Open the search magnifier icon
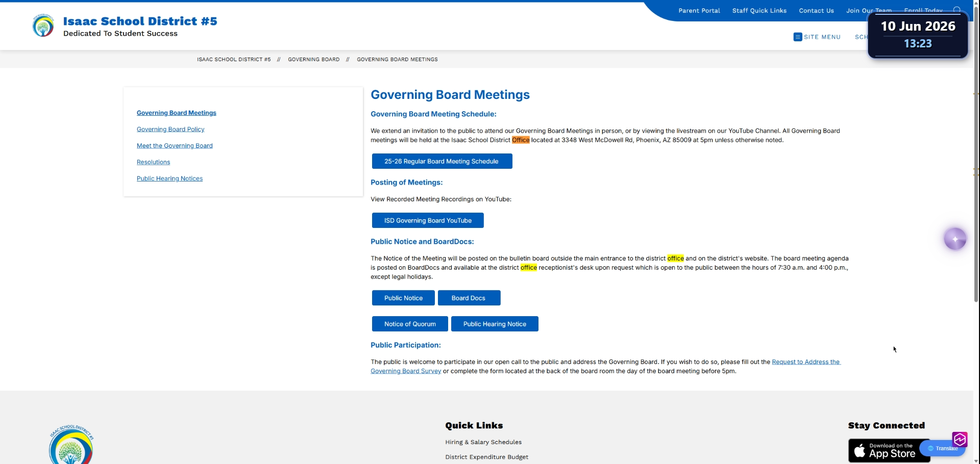Image resolution: width=980 pixels, height=464 pixels. click(957, 10)
